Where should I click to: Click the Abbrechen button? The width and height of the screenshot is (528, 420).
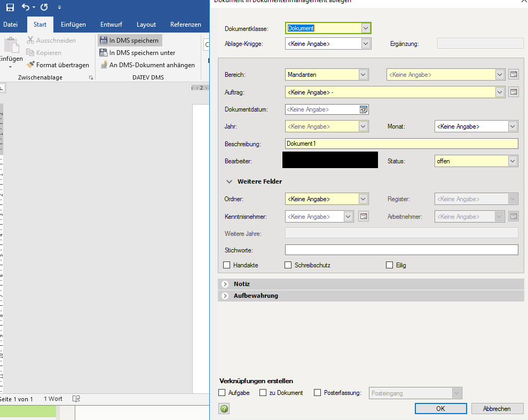click(x=497, y=409)
